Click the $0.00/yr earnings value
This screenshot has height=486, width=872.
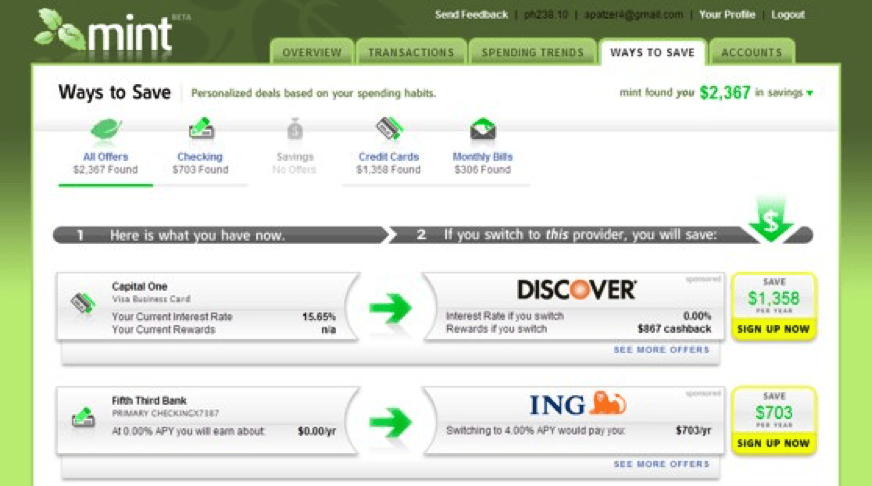pos(317,431)
